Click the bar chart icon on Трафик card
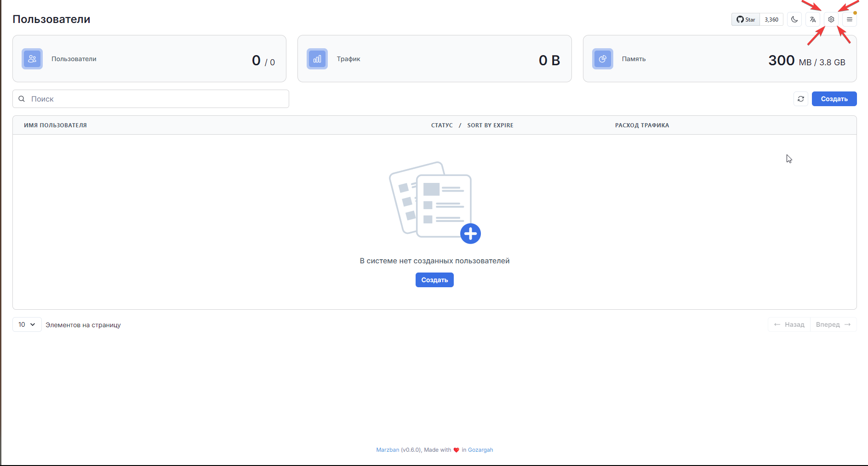Image resolution: width=868 pixels, height=466 pixels. pos(317,59)
